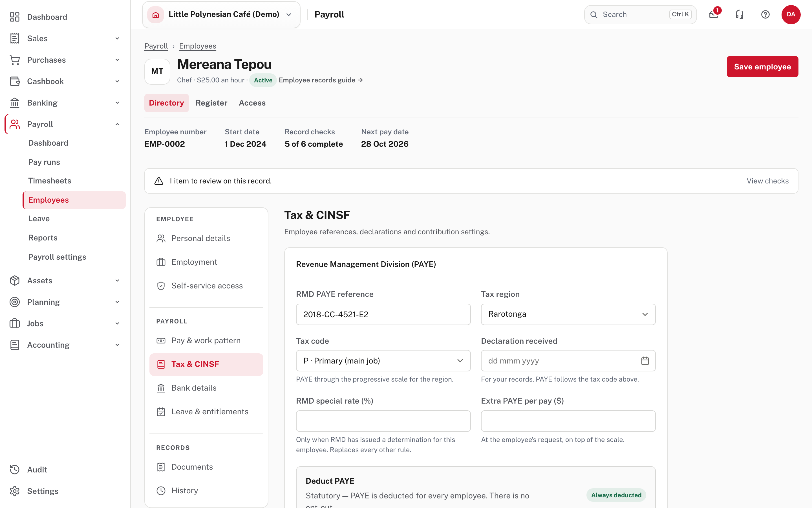Click the Extra PAYE per pay input

tap(568, 421)
